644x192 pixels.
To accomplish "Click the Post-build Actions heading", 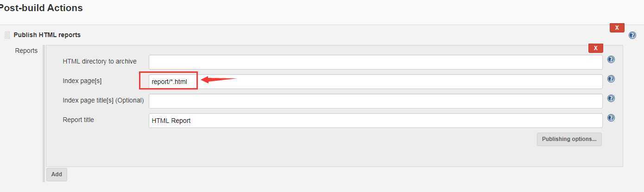I will (41, 8).
